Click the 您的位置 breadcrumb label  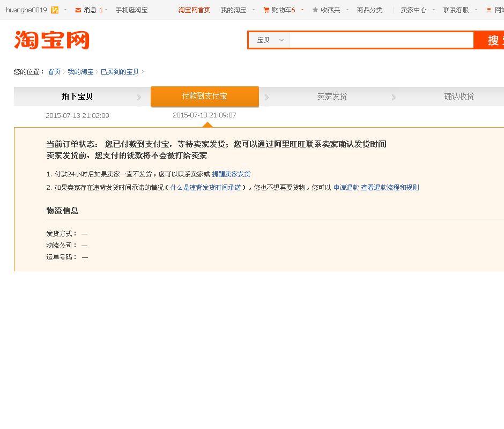[29, 72]
